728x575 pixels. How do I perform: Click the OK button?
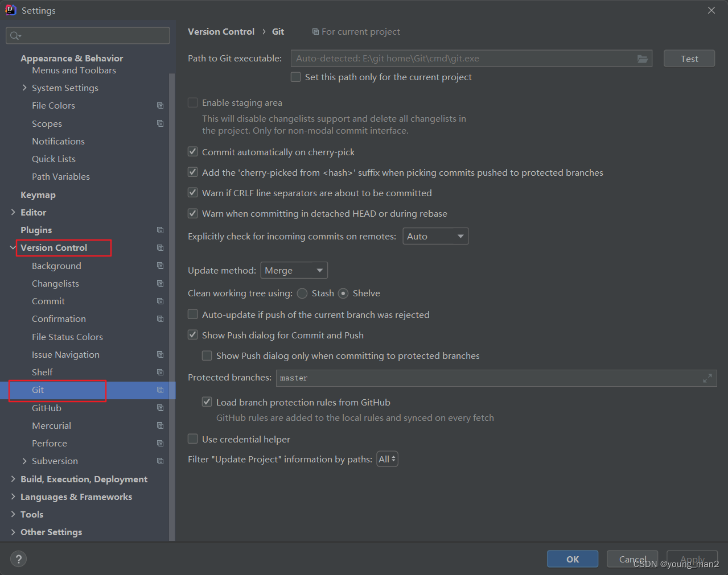click(x=573, y=559)
